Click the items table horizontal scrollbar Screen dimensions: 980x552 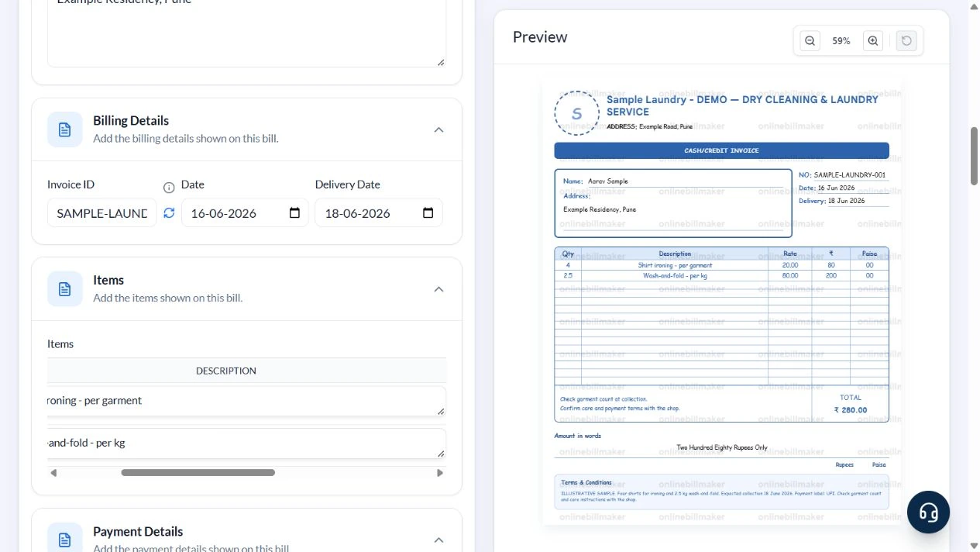tap(198, 472)
